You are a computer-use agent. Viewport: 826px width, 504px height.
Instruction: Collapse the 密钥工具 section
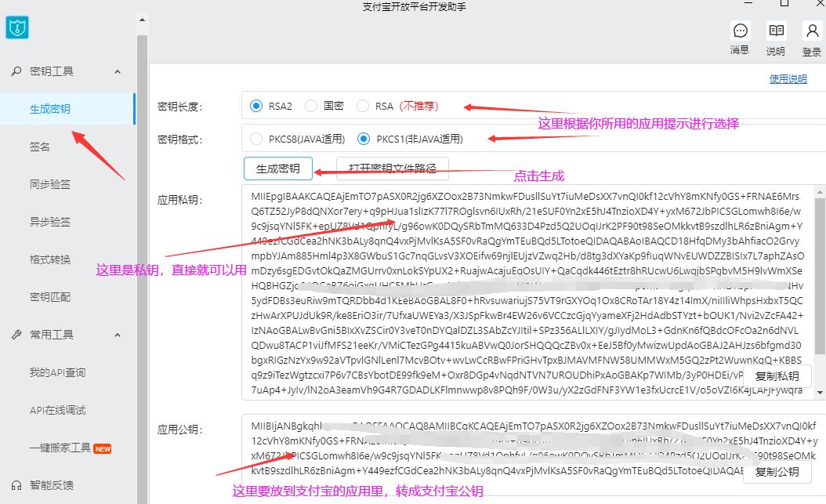(x=118, y=71)
